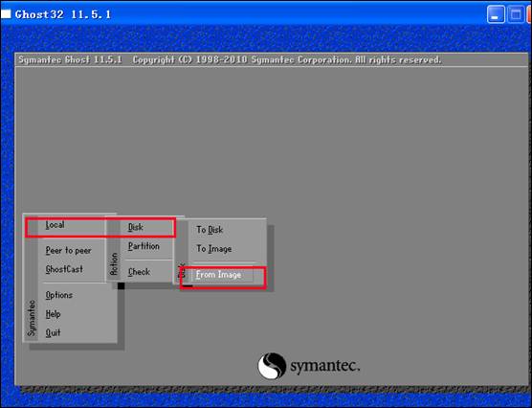This screenshot has height=408, width=532.
Task: Expand the Partition submenu entry
Action: (144, 246)
